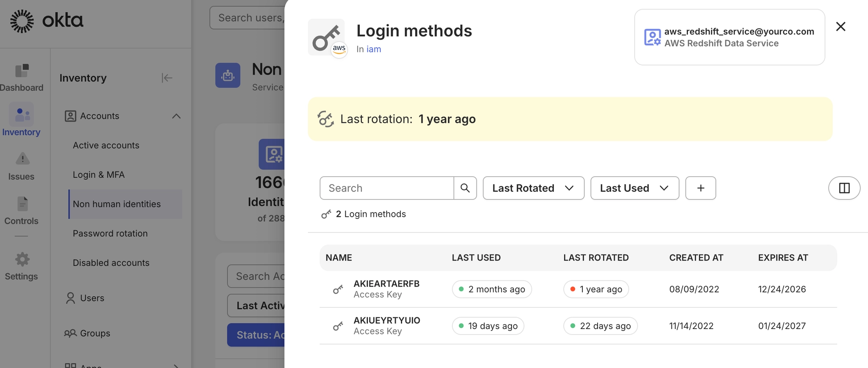The image size is (868, 368).
Task: Open the Controls document icon
Action: tap(22, 204)
